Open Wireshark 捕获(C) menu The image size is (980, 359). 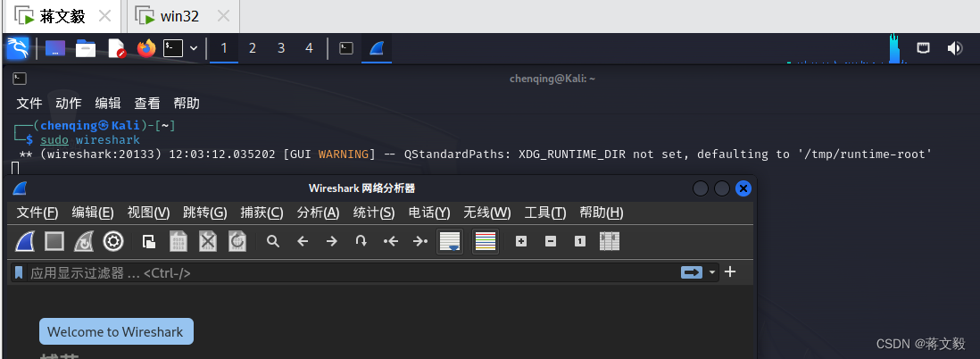(x=262, y=213)
